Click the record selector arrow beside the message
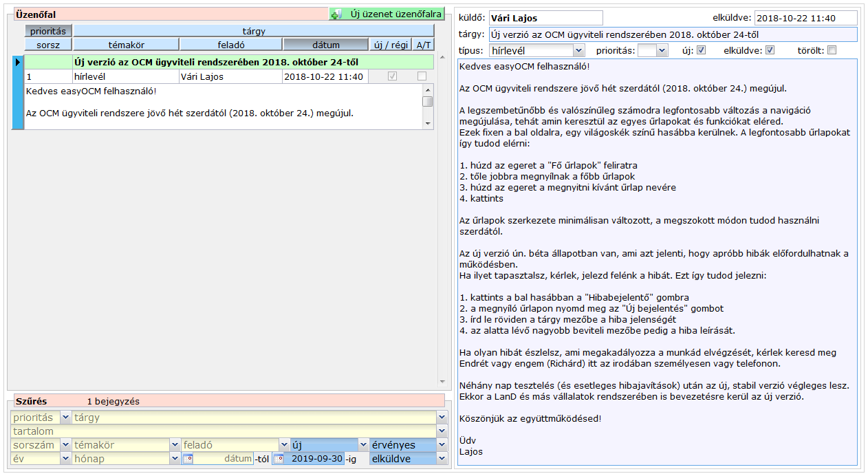 tap(18, 63)
